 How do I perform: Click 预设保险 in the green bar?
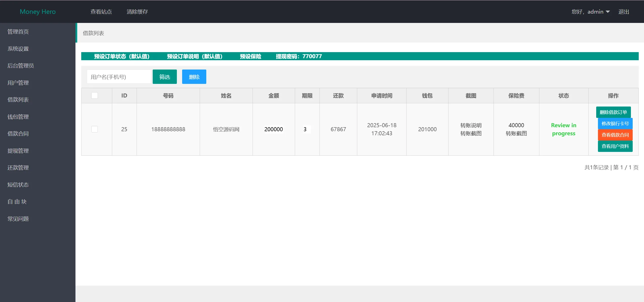click(250, 56)
